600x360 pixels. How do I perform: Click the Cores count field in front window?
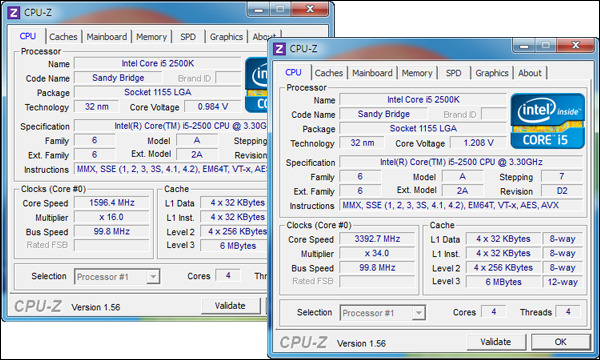(494, 312)
